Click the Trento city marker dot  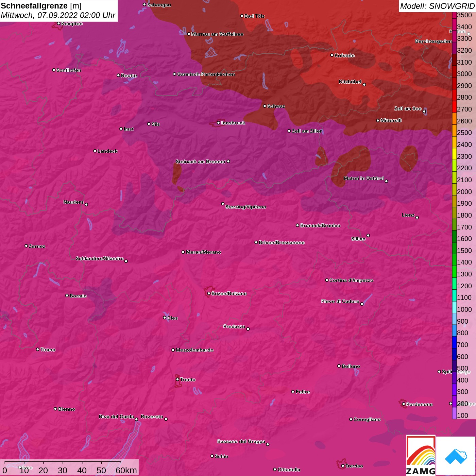177,379
